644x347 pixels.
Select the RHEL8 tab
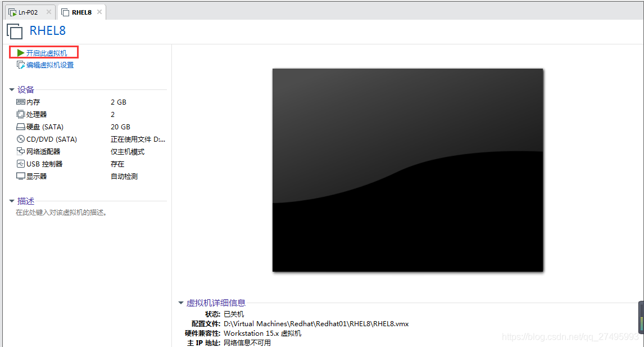(x=81, y=12)
